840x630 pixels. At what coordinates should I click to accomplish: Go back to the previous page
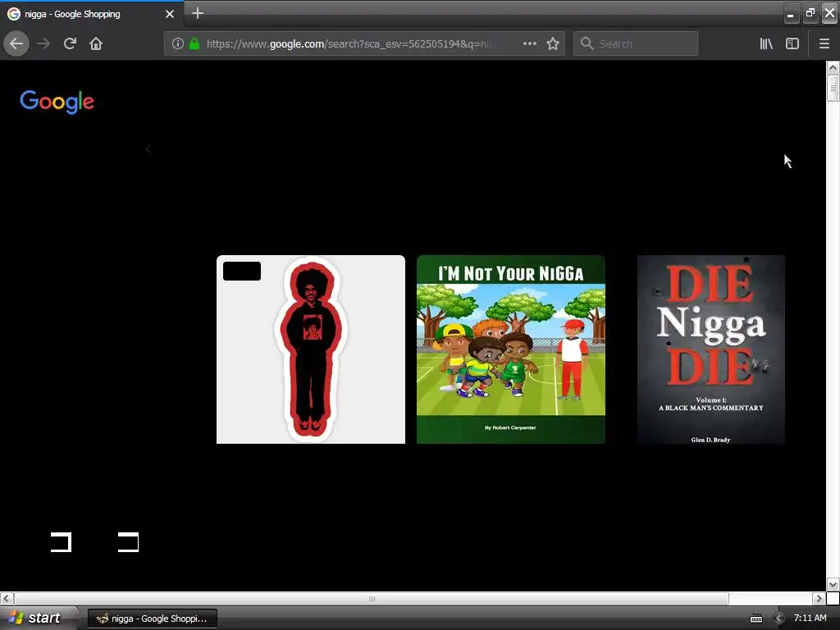[16, 43]
